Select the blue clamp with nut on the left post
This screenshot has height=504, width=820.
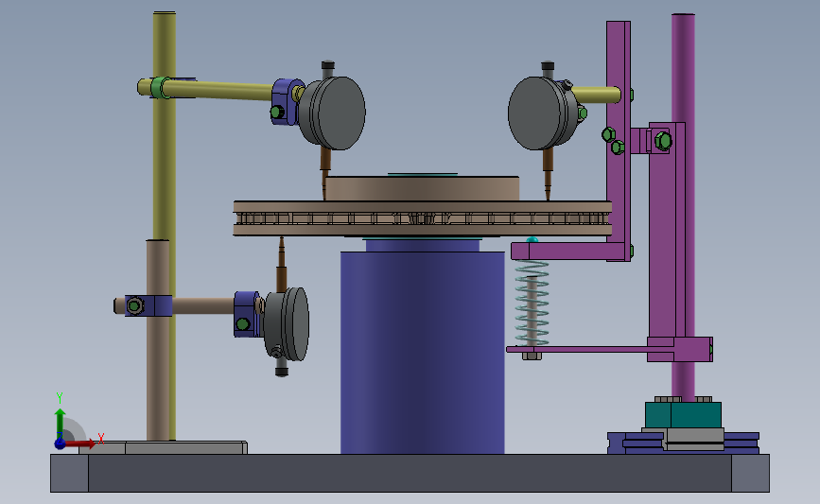click(148, 305)
